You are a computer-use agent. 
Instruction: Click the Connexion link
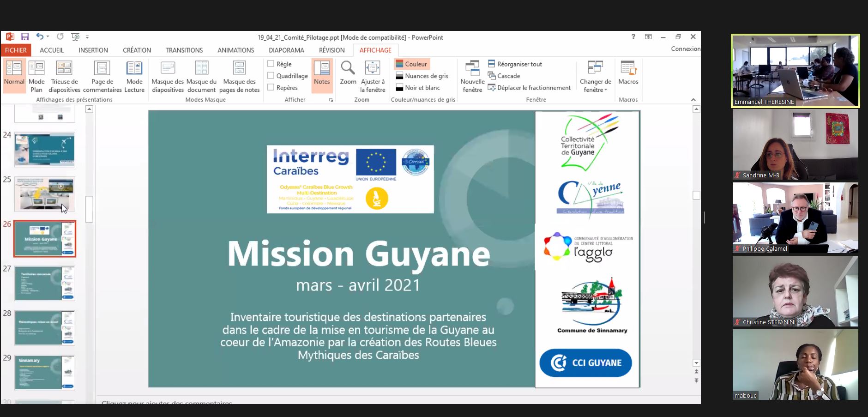(x=685, y=49)
